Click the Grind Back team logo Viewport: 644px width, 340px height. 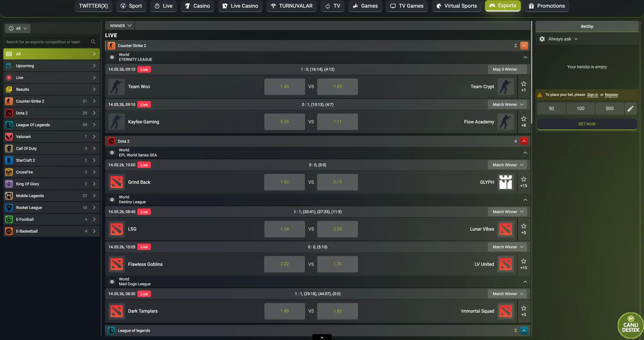point(117,182)
